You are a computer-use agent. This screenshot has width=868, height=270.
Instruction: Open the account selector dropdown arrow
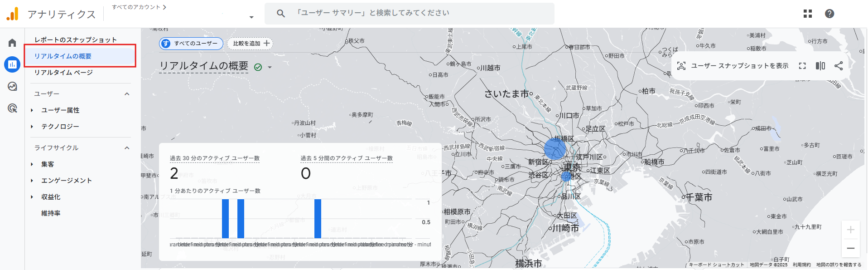(251, 17)
